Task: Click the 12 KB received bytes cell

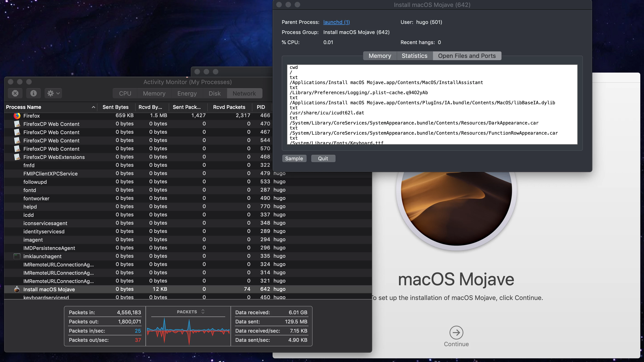Action: click(x=160, y=289)
